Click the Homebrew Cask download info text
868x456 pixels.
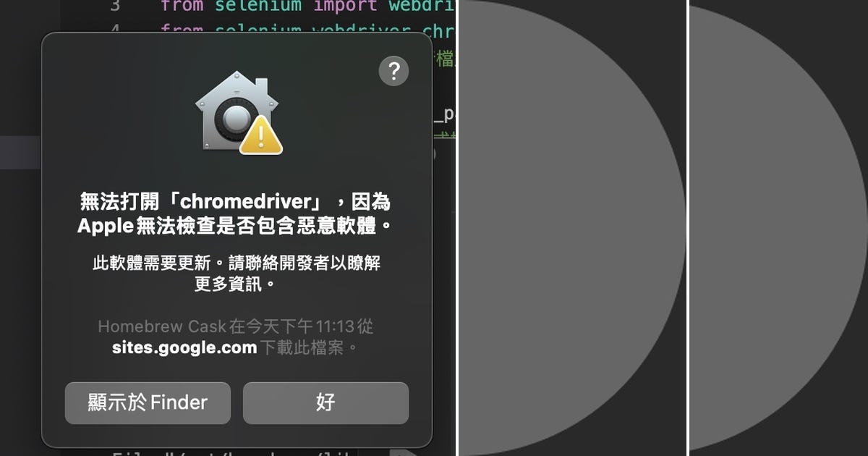point(235,326)
